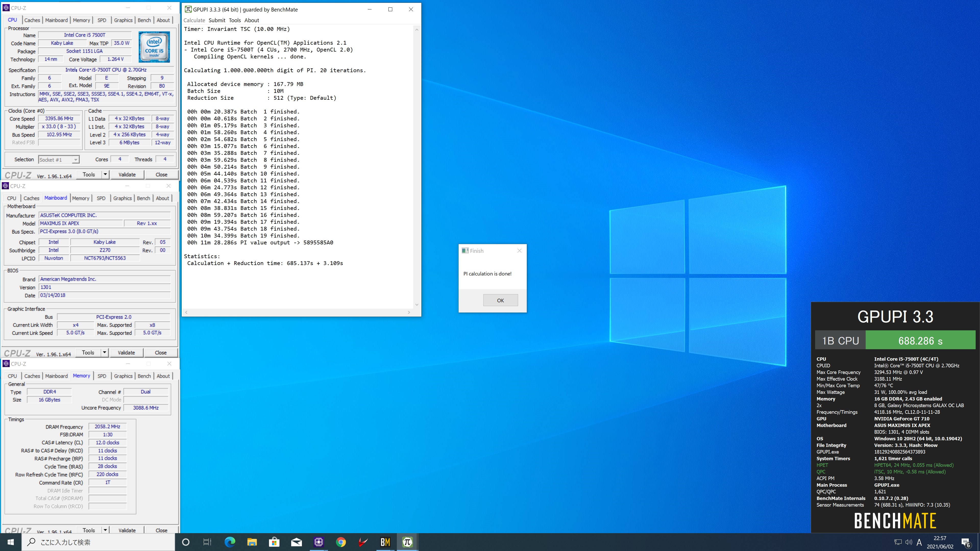The width and height of the screenshot is (980, 551).
Task: Minimize the GPUPI window
Action: pyautogui.click(x=369, y=9)
